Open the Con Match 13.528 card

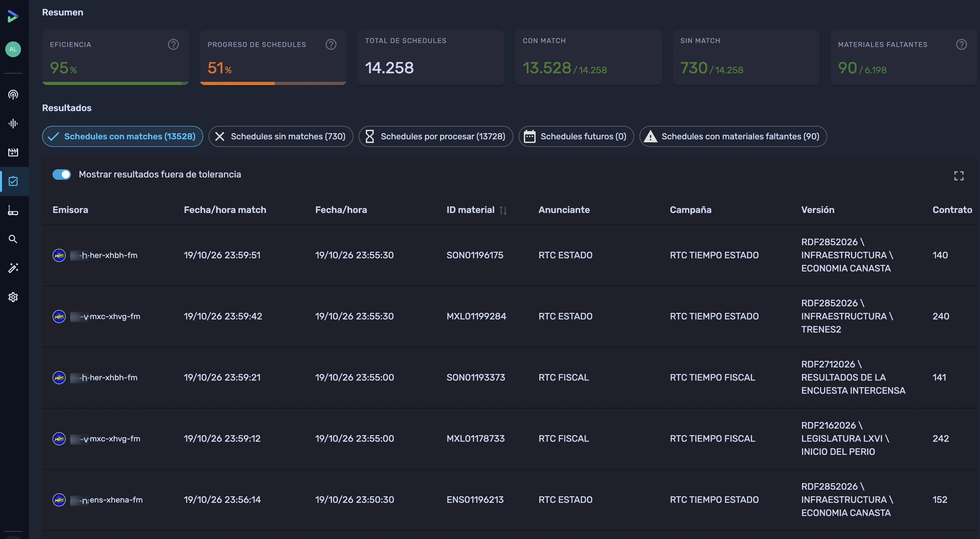pyautogui.click(x=588, y=57)
